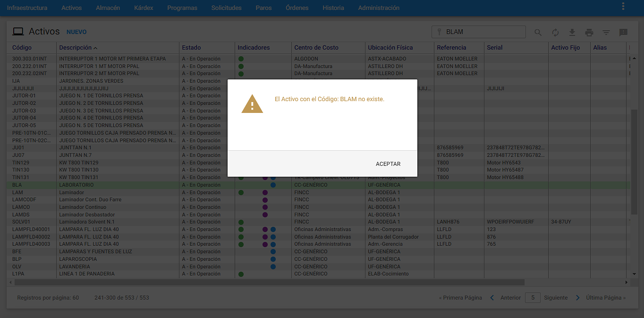The image size is (644, 318).
Task: Open the Activos menu
Action: click(72, 8)
